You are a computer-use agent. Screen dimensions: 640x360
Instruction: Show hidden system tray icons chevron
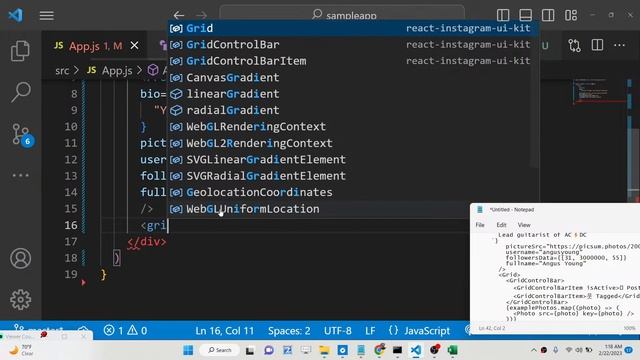(533, 350)
